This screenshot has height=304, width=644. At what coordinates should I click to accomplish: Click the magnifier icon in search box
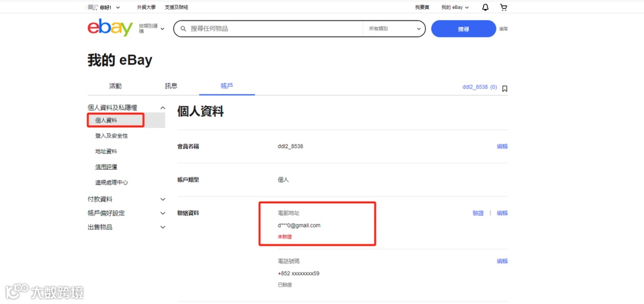click(184, 29)
